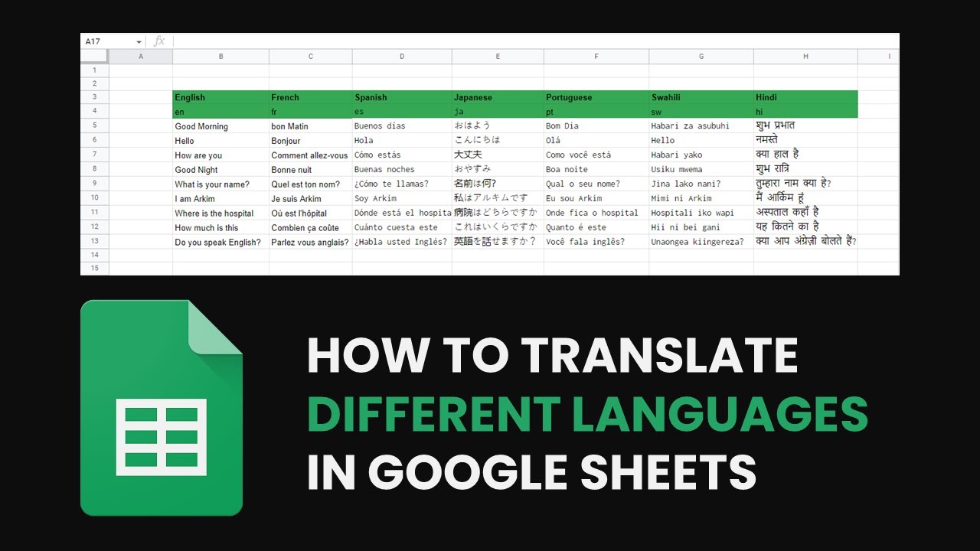Select column F header

point(596,56)
